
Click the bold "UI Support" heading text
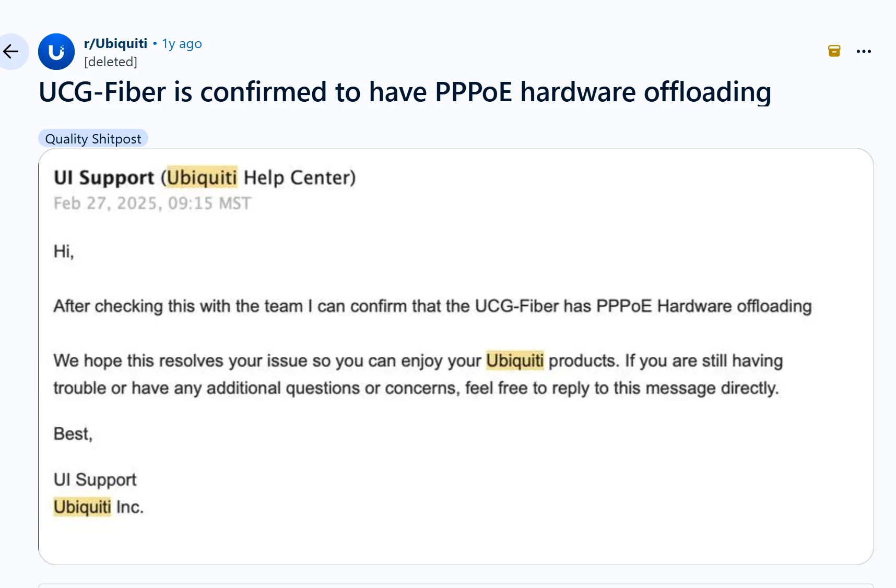104,177
